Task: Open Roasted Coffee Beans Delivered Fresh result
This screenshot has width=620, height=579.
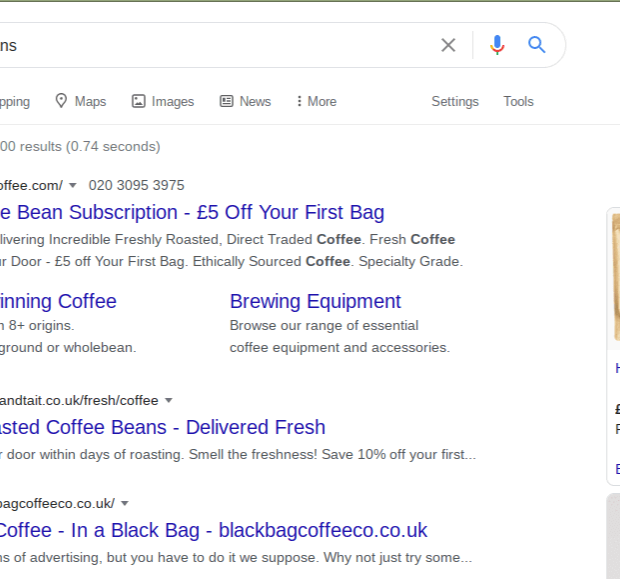Action: pos(162,427)
